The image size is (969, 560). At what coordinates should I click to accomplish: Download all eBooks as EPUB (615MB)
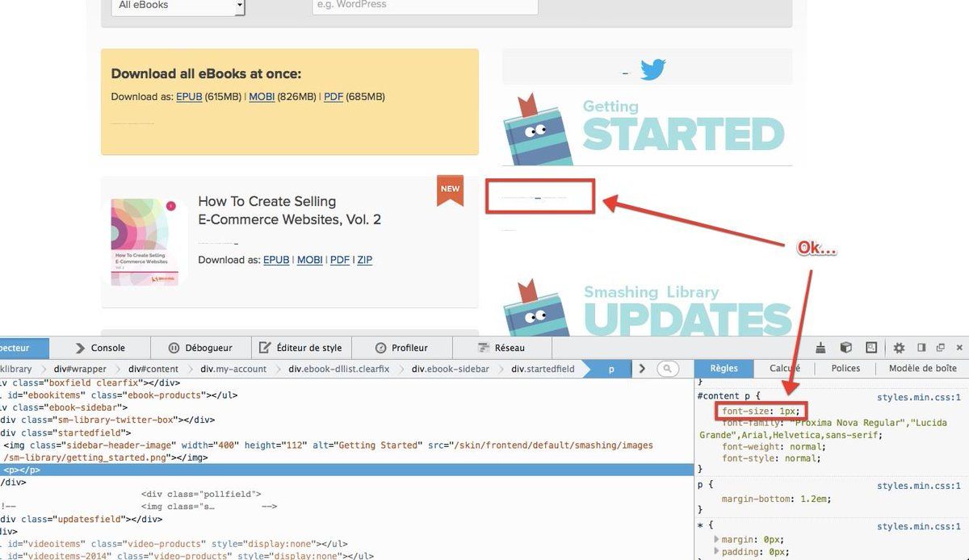[189, 97]
